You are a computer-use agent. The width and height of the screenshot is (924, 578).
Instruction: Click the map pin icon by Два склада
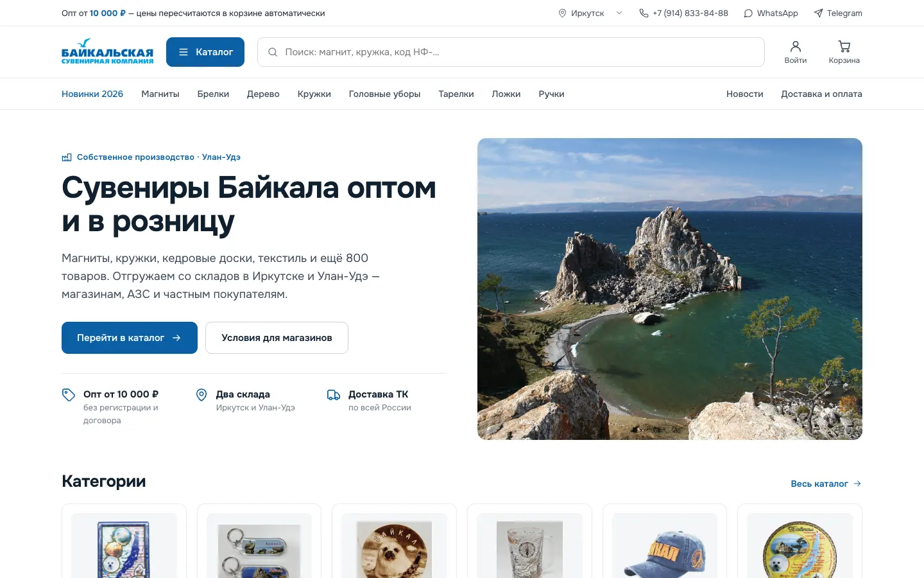coord(201,395)
